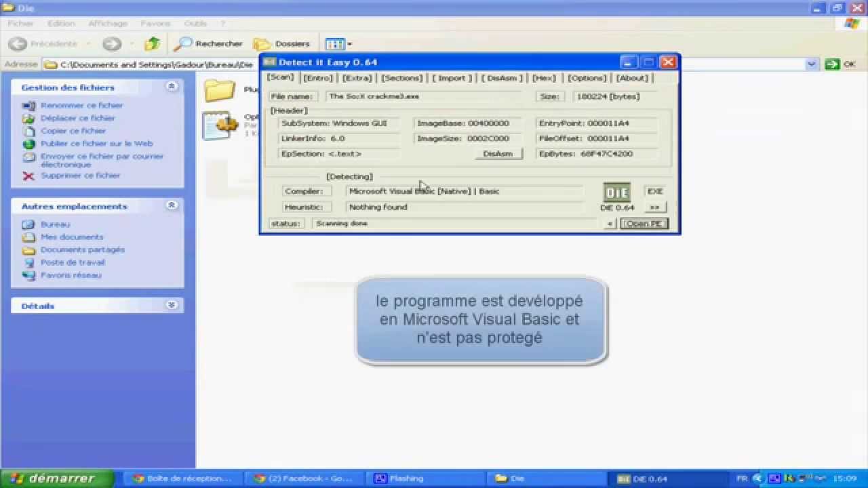
Task: Switch to Boîte de réception taskbar item
Action: (183, 478)
